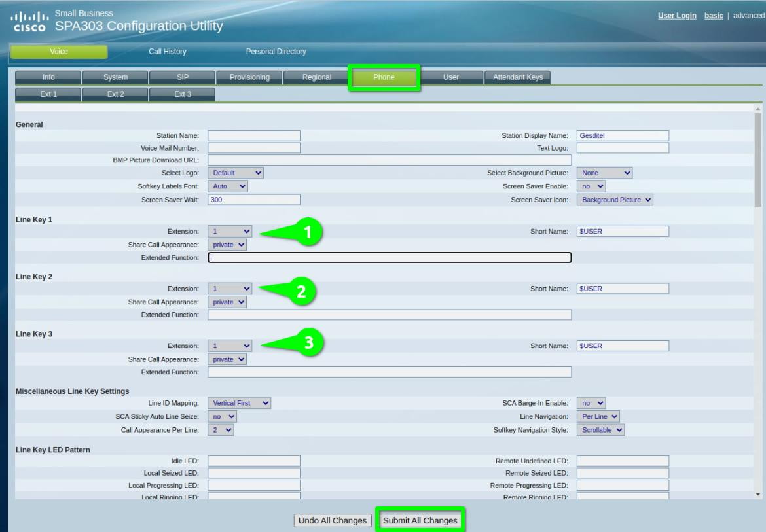Expand the Screen Saver Enable dropdown
Screen dimensions: 766x532
[x=592, y=186]
